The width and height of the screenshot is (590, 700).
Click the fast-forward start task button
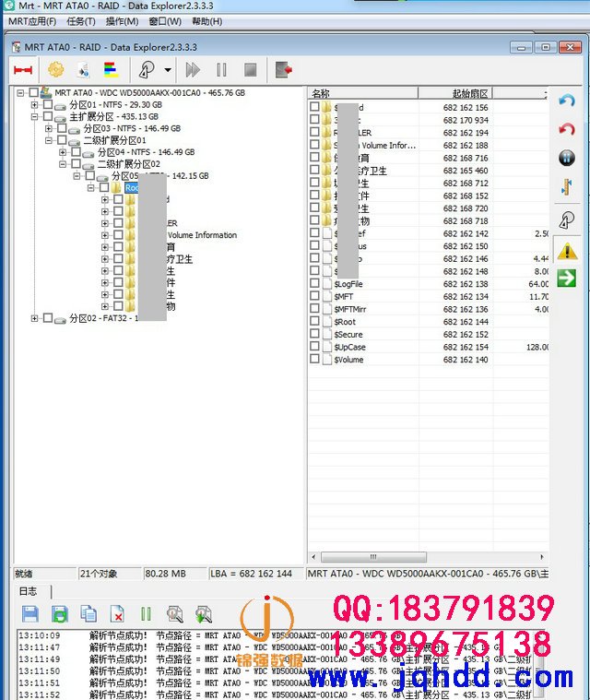(x=193, y=70)
